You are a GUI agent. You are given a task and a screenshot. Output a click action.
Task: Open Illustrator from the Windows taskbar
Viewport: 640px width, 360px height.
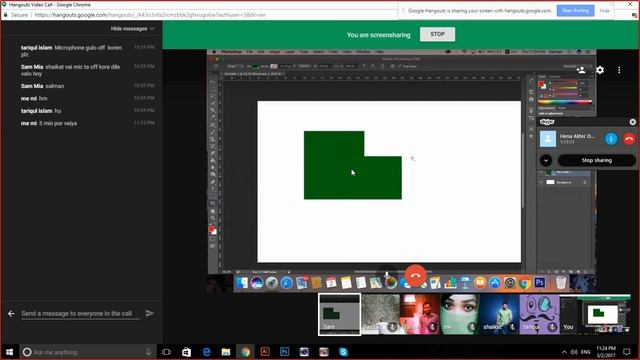coord(265,352)
